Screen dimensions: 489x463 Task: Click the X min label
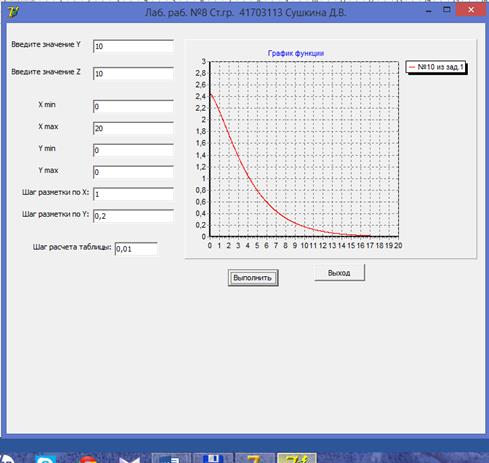pos(47,105)
